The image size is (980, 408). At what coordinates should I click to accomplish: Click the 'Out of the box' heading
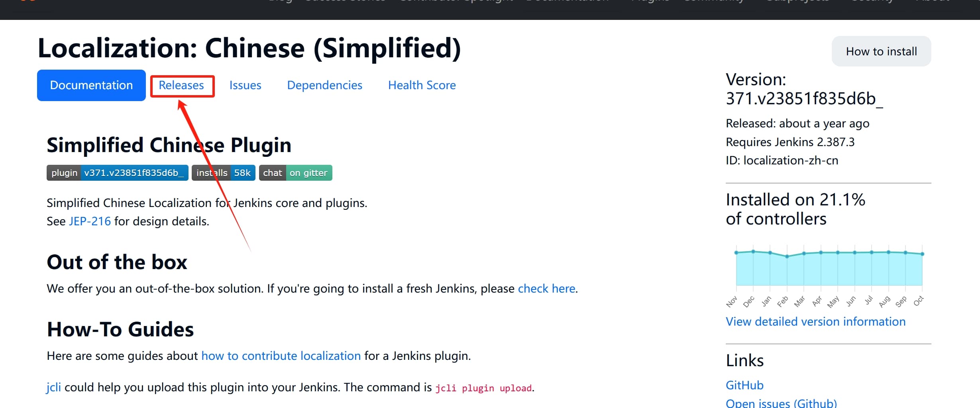[x=117, y=262]
